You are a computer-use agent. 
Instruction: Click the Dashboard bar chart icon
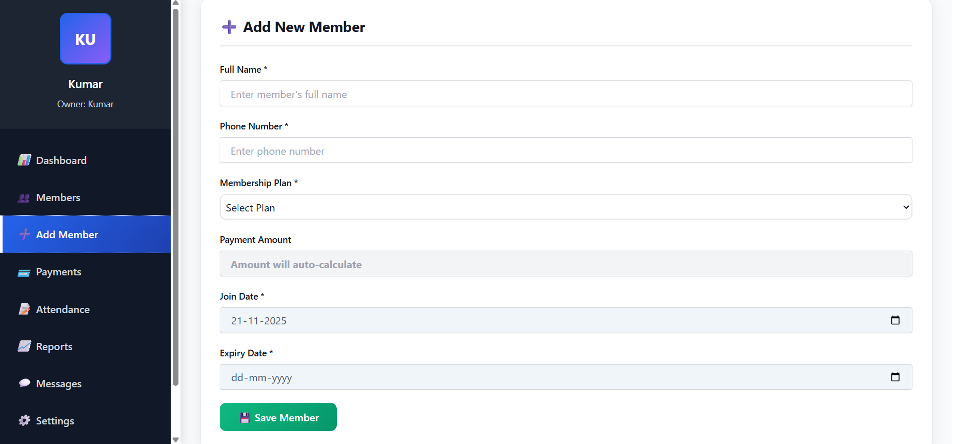click(x=24, y=160)
